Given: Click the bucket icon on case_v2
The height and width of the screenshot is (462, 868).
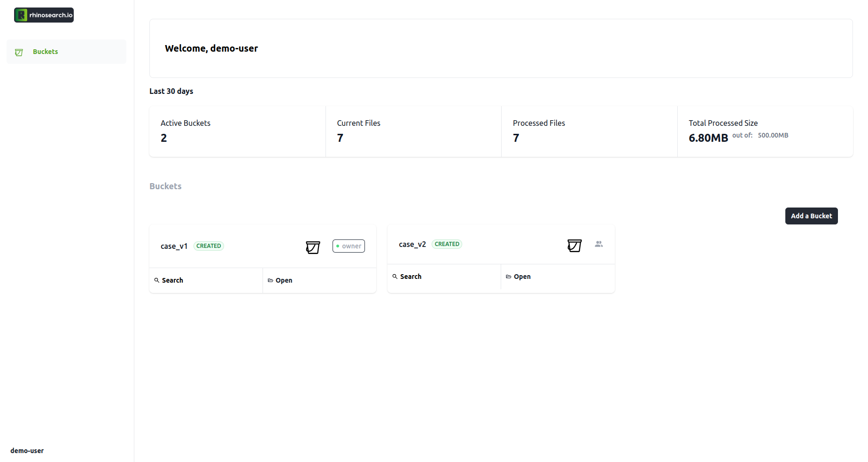Looking at the screenshot, I should click(x=574, y=245).
